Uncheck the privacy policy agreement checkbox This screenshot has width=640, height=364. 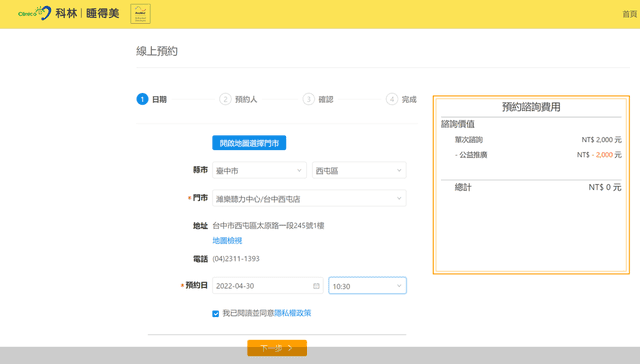coord(216,313)
